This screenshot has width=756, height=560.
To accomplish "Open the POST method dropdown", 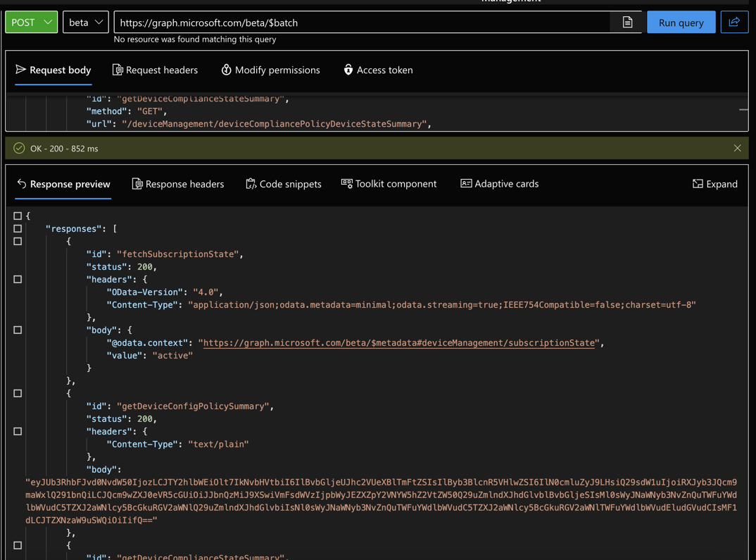I will [x=32, y=23].
